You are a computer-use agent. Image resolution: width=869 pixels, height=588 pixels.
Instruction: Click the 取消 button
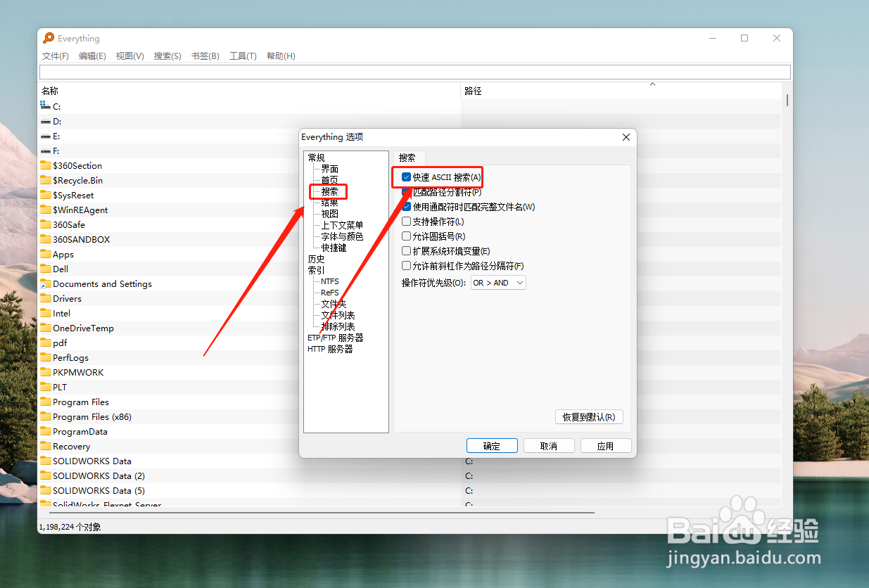549,446
